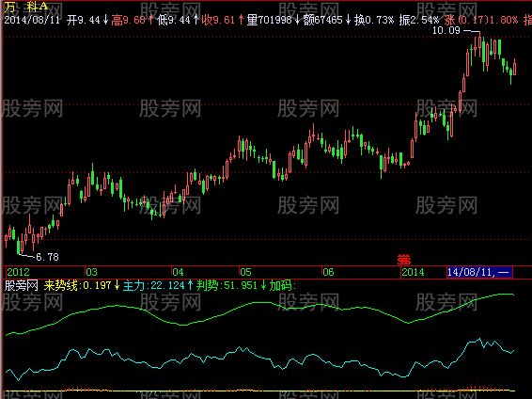This screenshot has height=399, width=532.
Task: Click the last red candlestick on the chart
Action: click(x=515, y=67)
